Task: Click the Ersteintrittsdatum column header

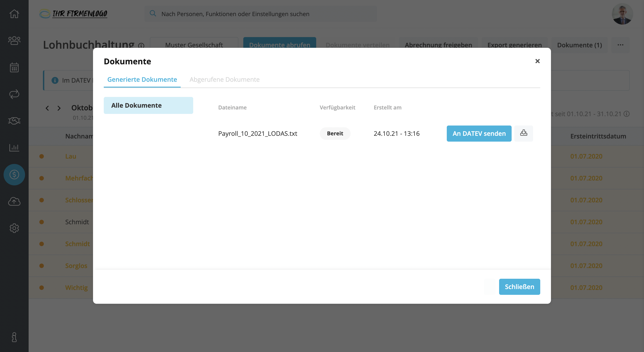Action: 598,136
